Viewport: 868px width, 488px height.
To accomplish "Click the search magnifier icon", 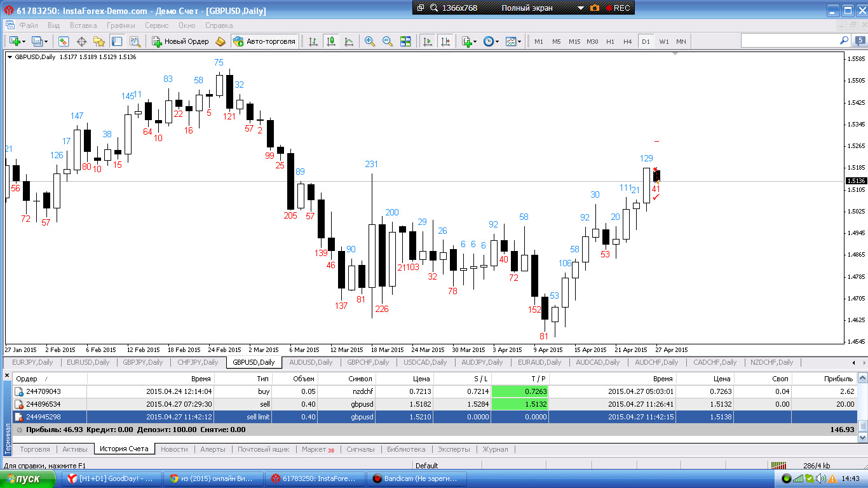I will pos(844,41).
